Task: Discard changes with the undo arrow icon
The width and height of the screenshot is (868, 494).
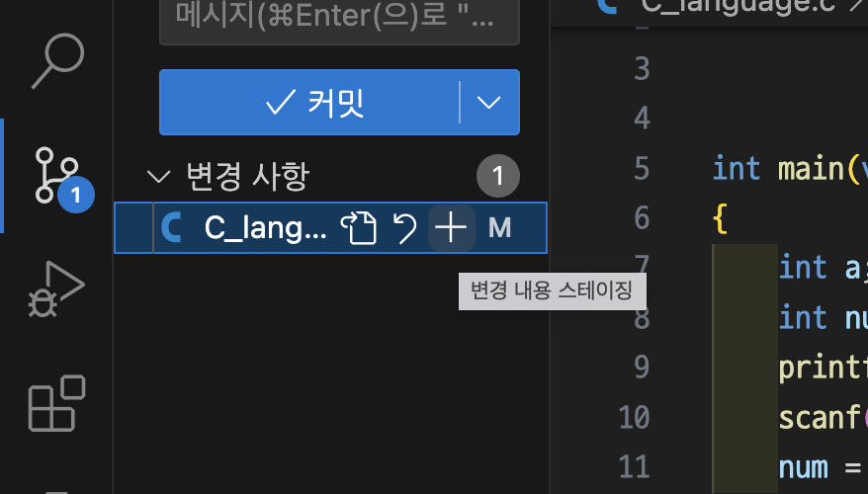Action: 404,228
